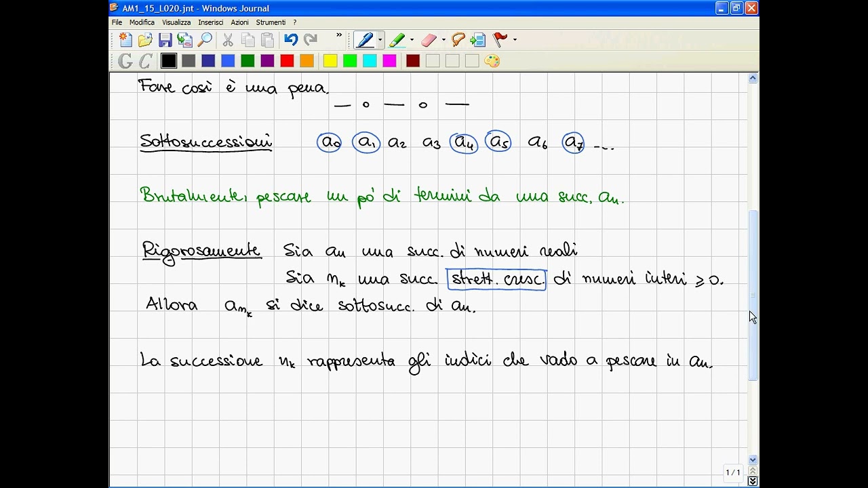Open the color palette customization icon
868x488 pixels.
click(x=492, y=61)
